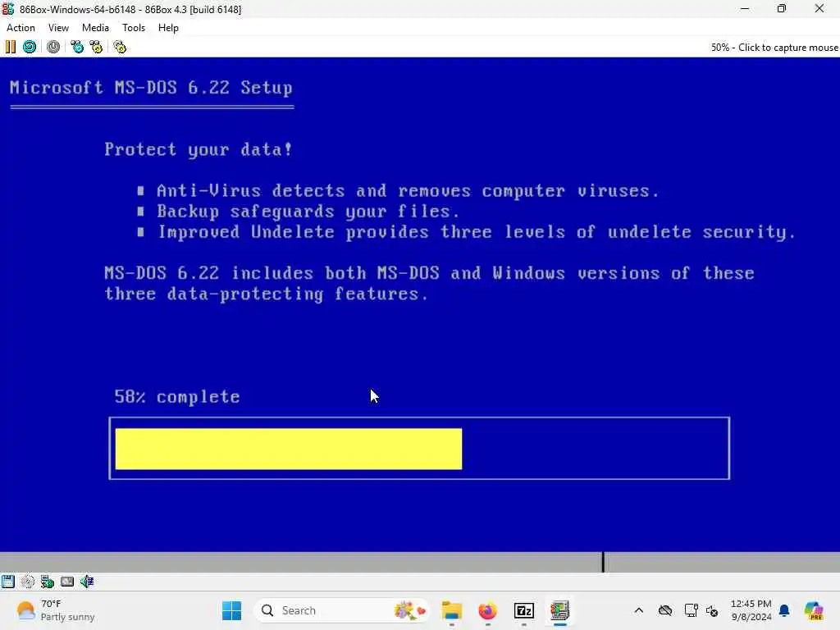Click the taskbar Search box
Screen dimensions: 840x630
[x=342, y=610]
